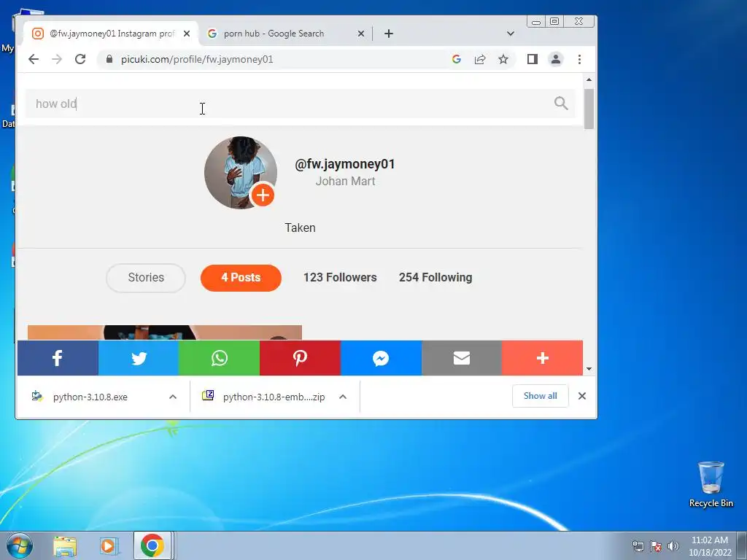The height and width of the screenshot is (560, 747).
Task: View 254 Following
Action: tap(436, 277)
